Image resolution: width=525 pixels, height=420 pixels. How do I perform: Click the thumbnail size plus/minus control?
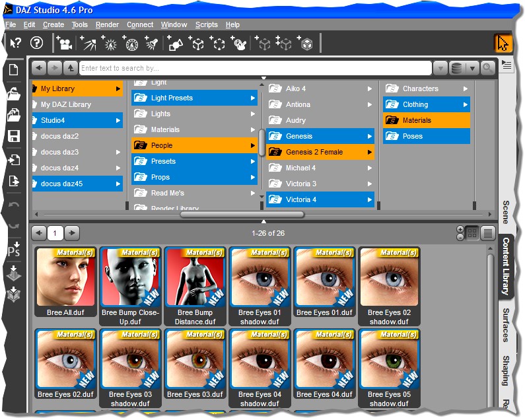[x=460, y=233]
